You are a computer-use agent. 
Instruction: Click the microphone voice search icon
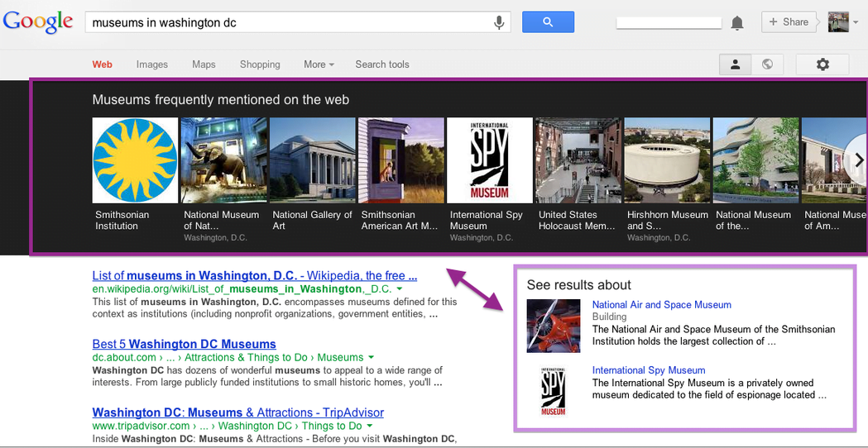click(x=499, y=22)
